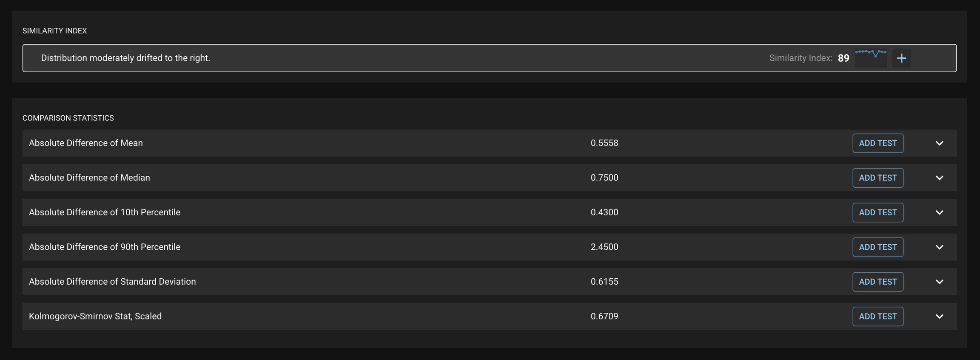Add test for 10th Percentile difference
This screenshot has height=360, width=980.
[877, 212]
